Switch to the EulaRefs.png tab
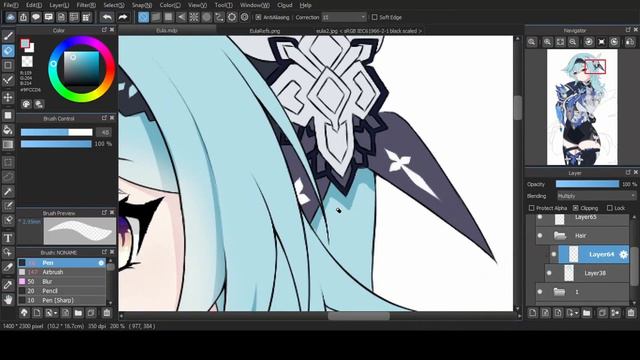 click(x=264, y=31)
